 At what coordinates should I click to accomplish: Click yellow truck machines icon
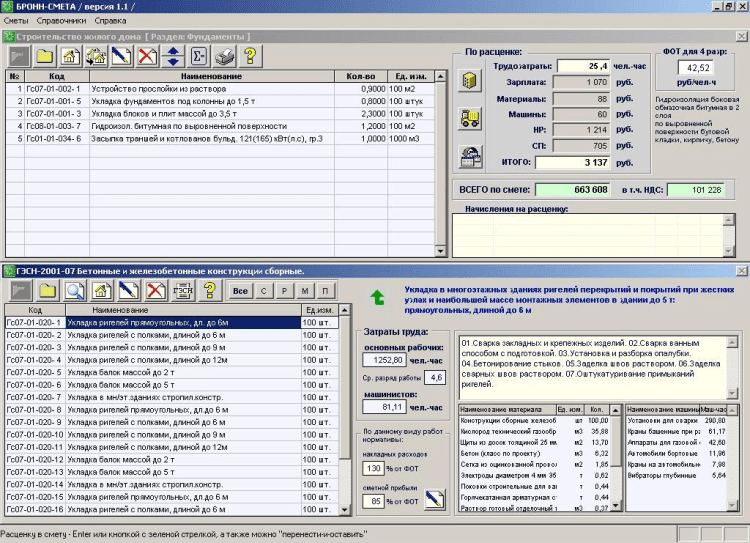point(470,119)
